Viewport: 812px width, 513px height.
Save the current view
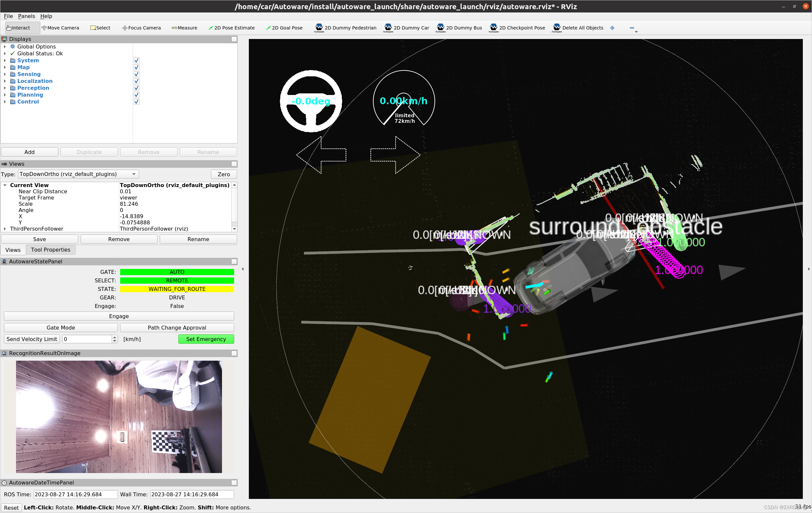tap(39, 239)
